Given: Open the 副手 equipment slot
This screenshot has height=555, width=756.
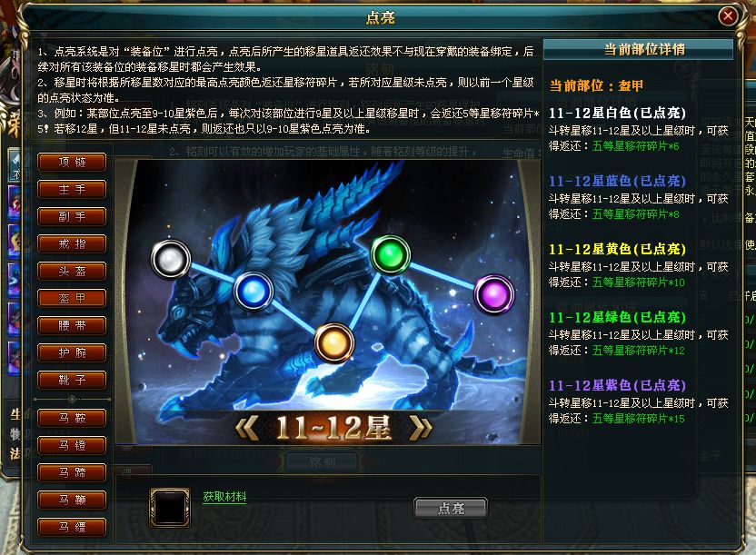Looking at the screenshot, I should 72,217.
